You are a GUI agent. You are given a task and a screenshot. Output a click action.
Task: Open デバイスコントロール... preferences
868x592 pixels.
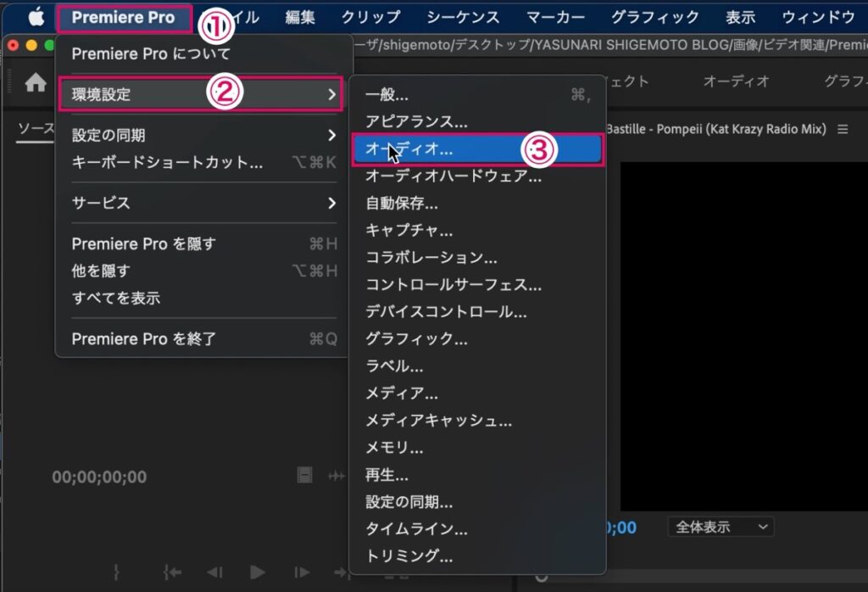(478, 312)
